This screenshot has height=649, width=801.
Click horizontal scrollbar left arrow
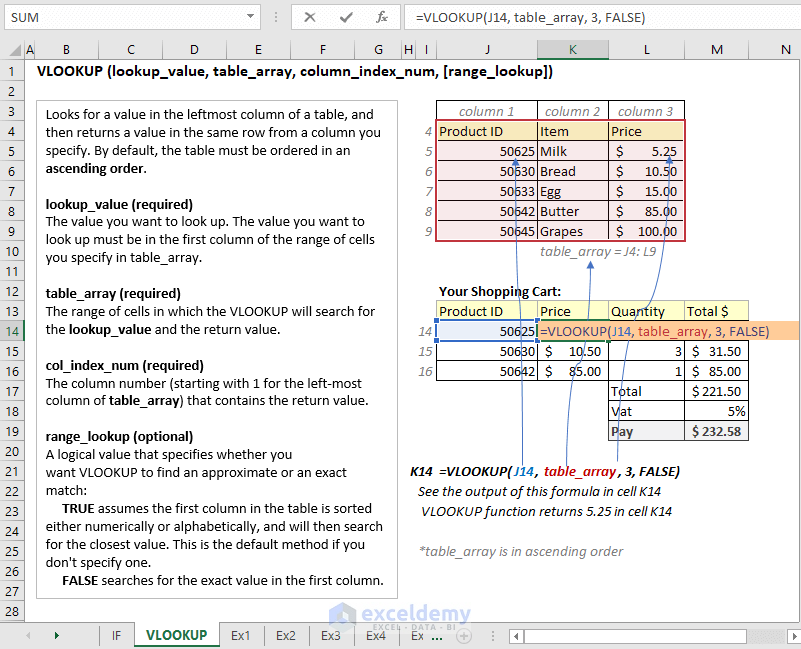[515, 635]
